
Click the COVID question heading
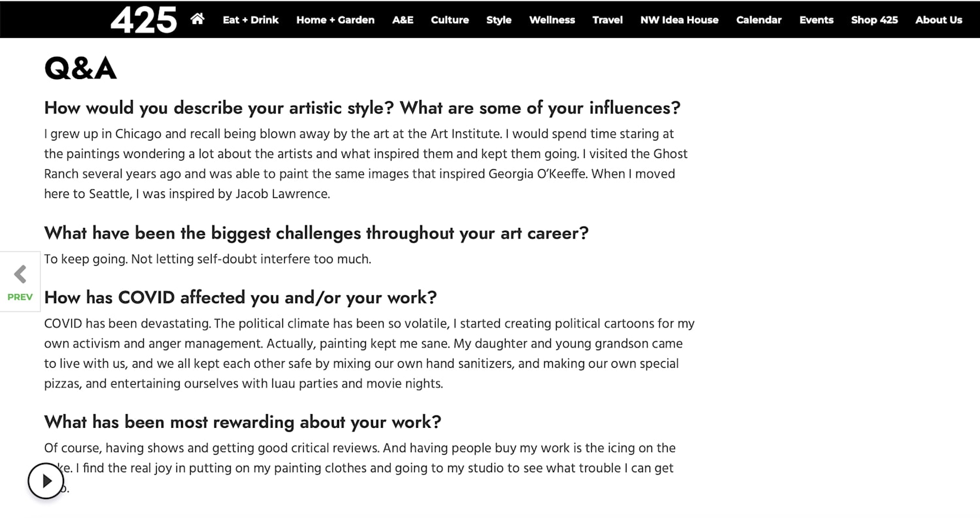240,298
